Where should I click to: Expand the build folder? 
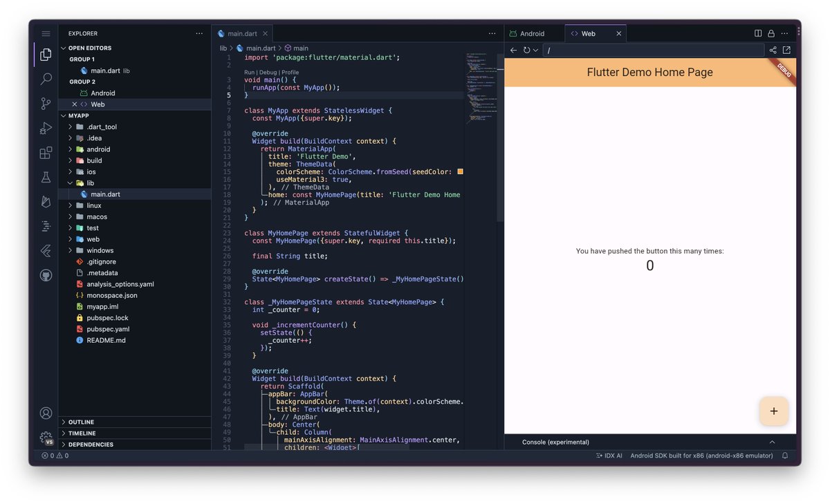94,160
